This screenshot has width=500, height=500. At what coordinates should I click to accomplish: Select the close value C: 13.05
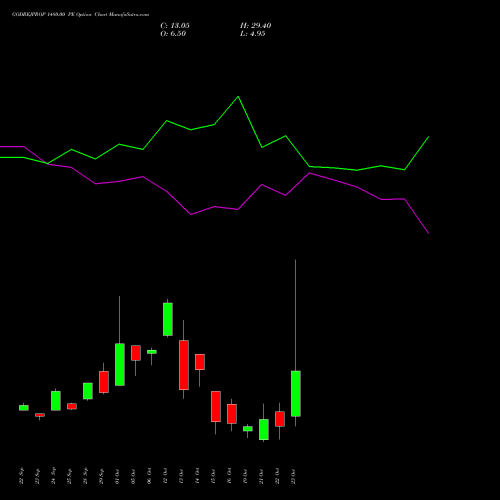175,26
